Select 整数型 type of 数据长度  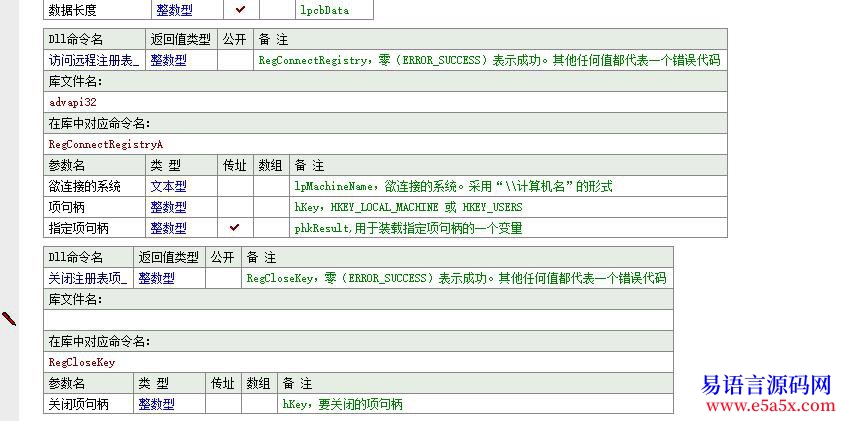click(174, 9)
